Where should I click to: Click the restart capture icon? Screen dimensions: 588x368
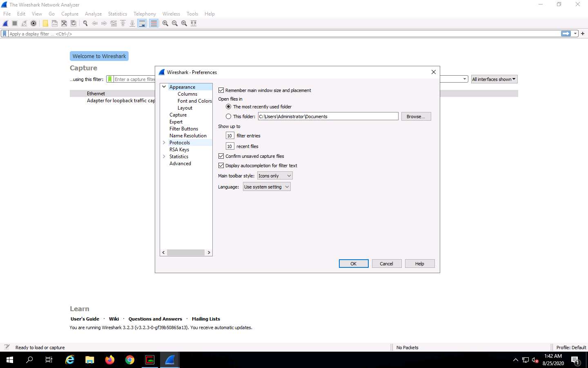[24, 23]
